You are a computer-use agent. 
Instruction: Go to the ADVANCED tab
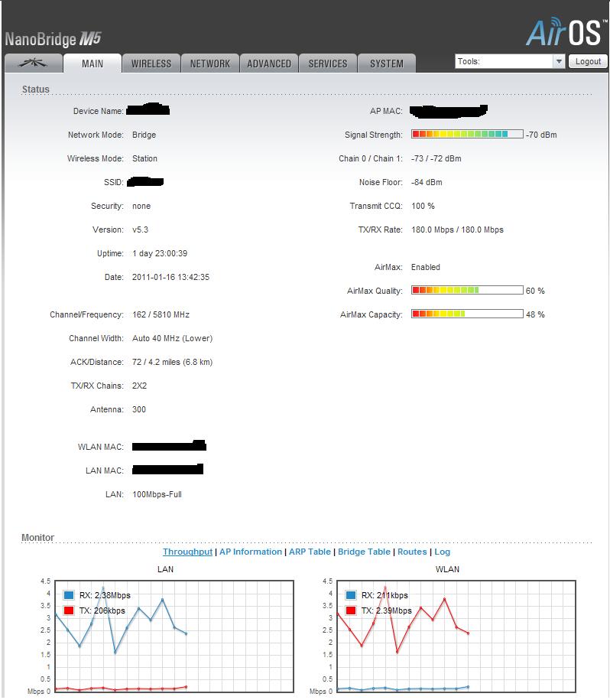[x=269, y=63]
